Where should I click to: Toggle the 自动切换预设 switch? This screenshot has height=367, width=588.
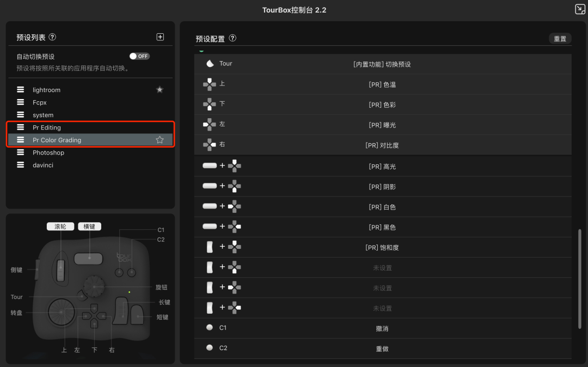pyautogui.click(x=139, y=56)
